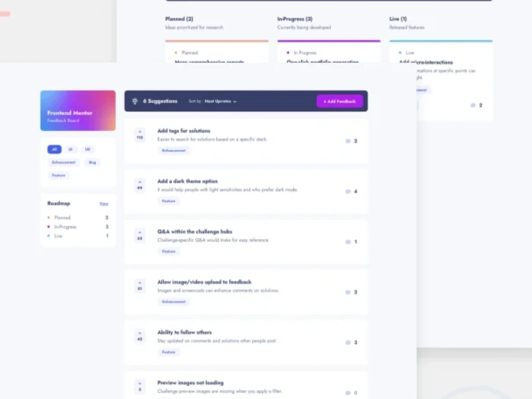Toggle the All filter pill
532x399 pixels.
54,149
